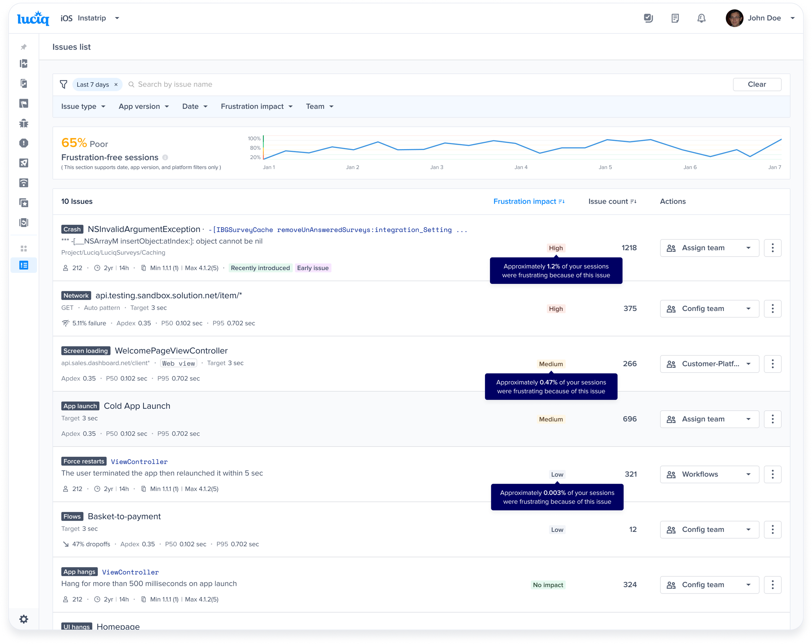Open the bug reports sidebar icon
Image resolution: width=812 pixels, height=644 pixels.
click(24, 123)
